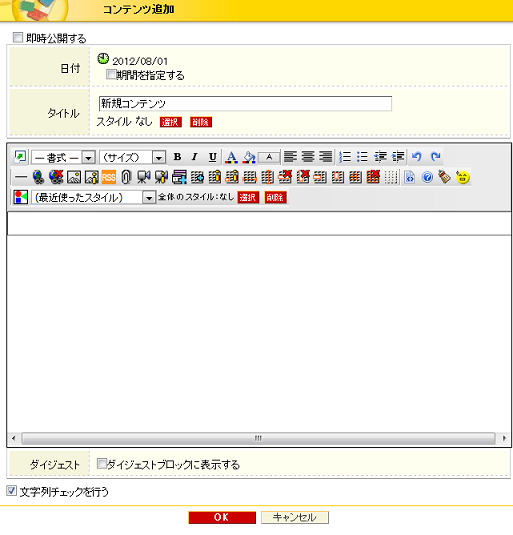Image resolution: width=513 pixels, height=535 pixels.
Task: Click the small A text box button
Action: (x=269, y=157)
